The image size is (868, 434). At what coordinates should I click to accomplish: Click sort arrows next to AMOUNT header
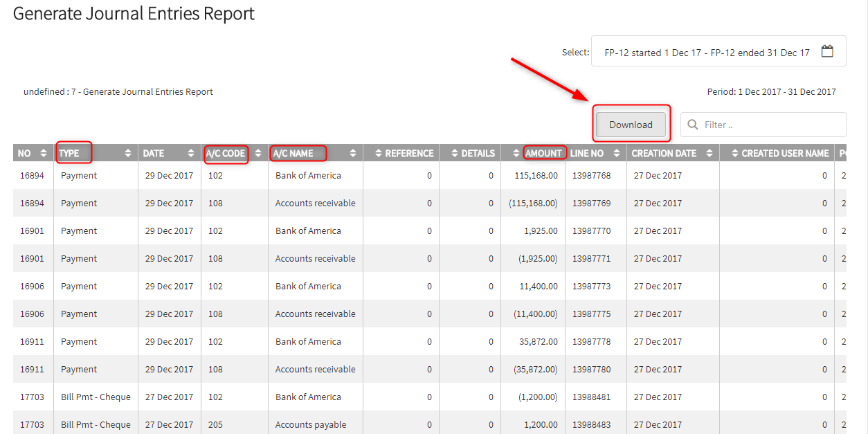click(516, 153)
